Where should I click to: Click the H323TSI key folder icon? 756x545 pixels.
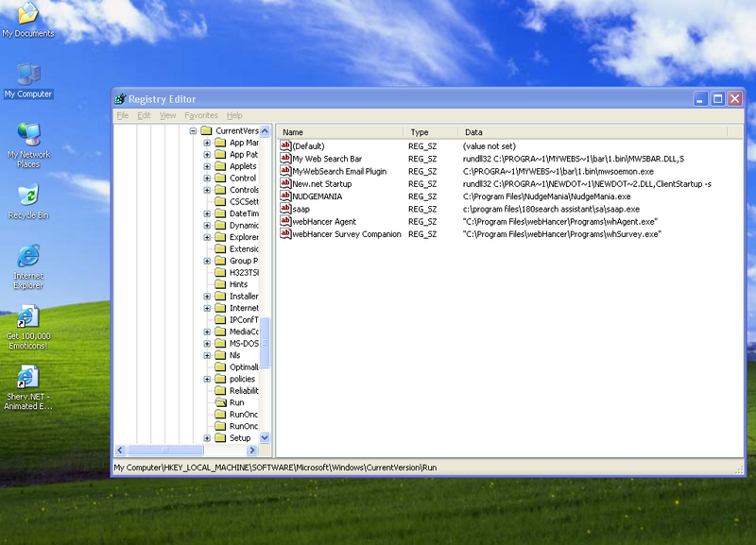coord(220,272)
